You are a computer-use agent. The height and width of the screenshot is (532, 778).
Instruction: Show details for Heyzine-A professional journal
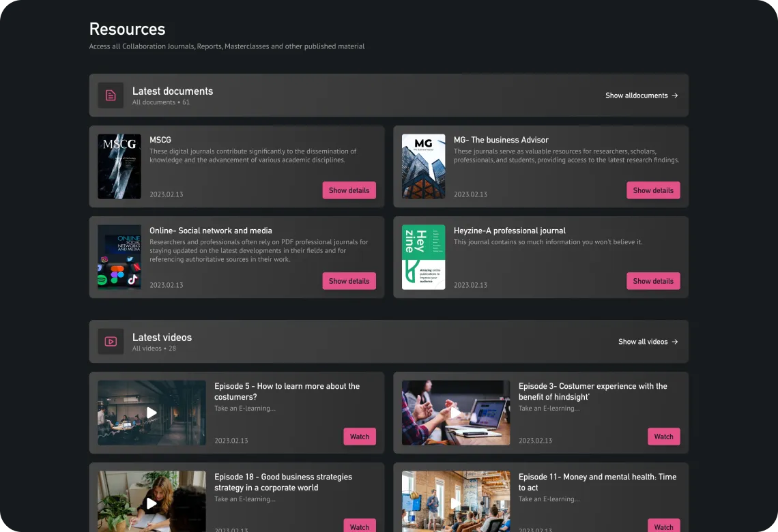pyautogui.click(x=654, y=281)
